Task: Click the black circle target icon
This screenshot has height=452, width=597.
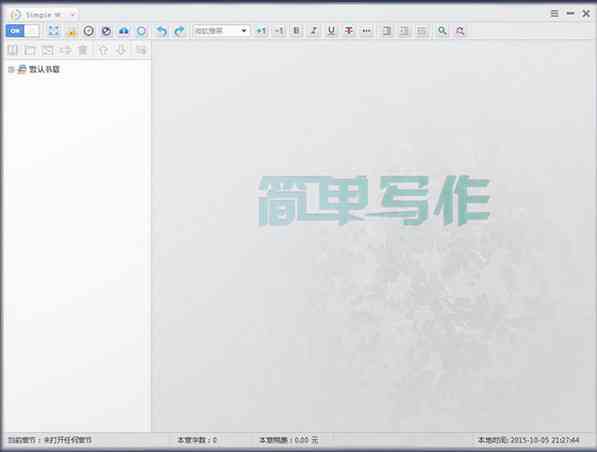Action: coord(89,31)
